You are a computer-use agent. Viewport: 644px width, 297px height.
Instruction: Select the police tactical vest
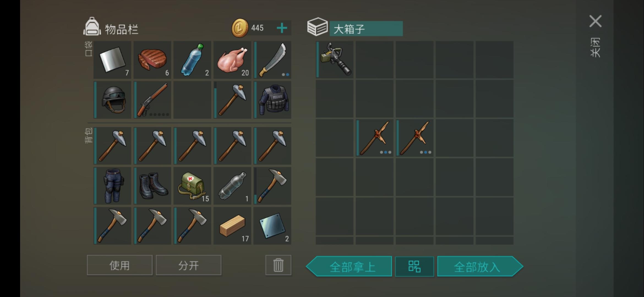[272, 100]
